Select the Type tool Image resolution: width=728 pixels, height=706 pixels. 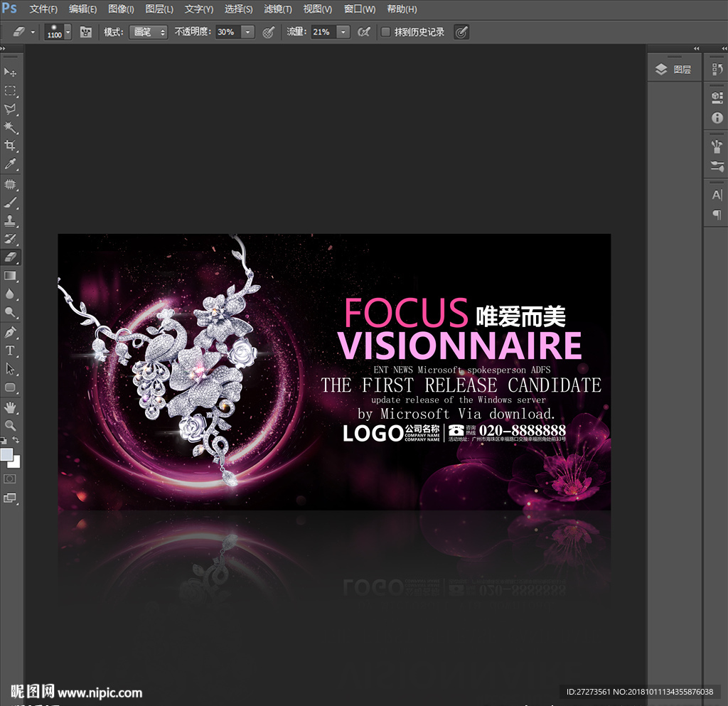pyautogui.click(x=10, y=351)
